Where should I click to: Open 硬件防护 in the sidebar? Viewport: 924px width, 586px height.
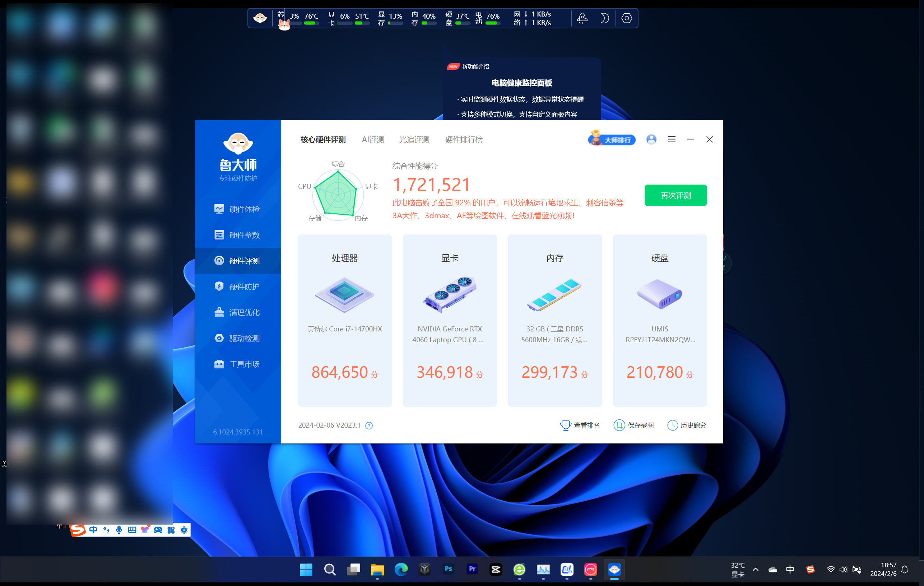click(238, 287)
